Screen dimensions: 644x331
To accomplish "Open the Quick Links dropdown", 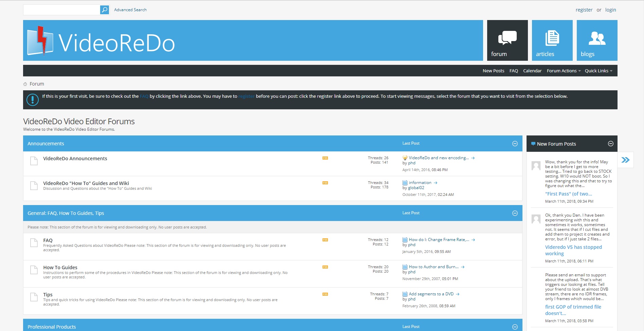I will 599,71.
